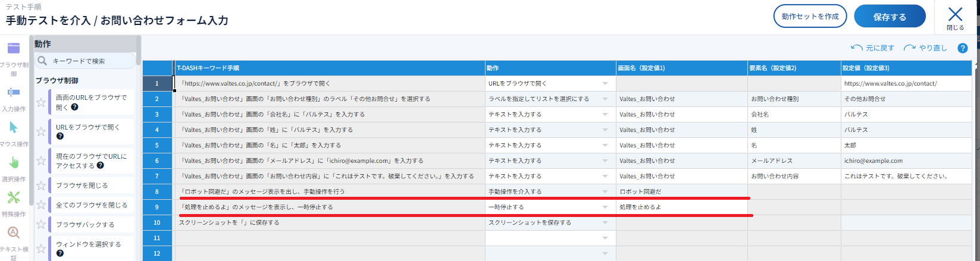The image size is (980, 261).
Task: Select row header number 10
Action: pyautogui.click(x=157, y=223)
